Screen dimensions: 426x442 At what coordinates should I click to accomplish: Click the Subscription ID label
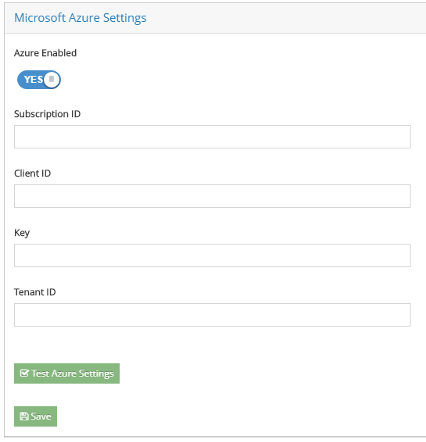pos(47,114)
